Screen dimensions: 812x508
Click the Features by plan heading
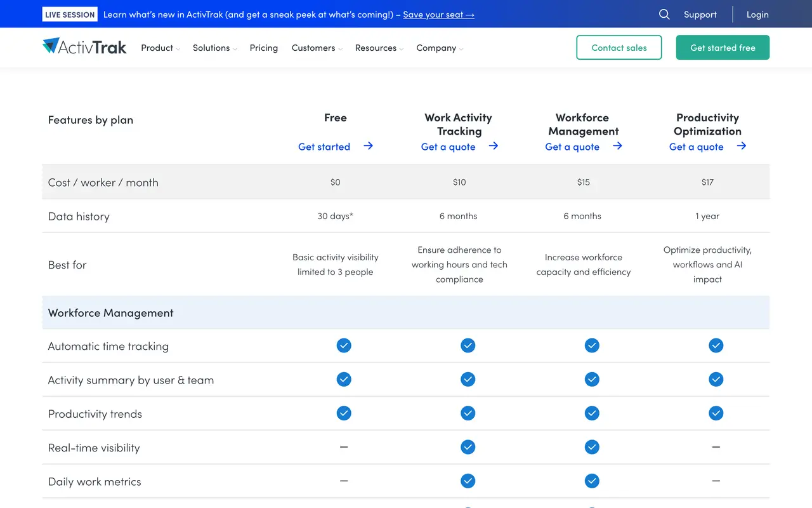tap(91, 120)
